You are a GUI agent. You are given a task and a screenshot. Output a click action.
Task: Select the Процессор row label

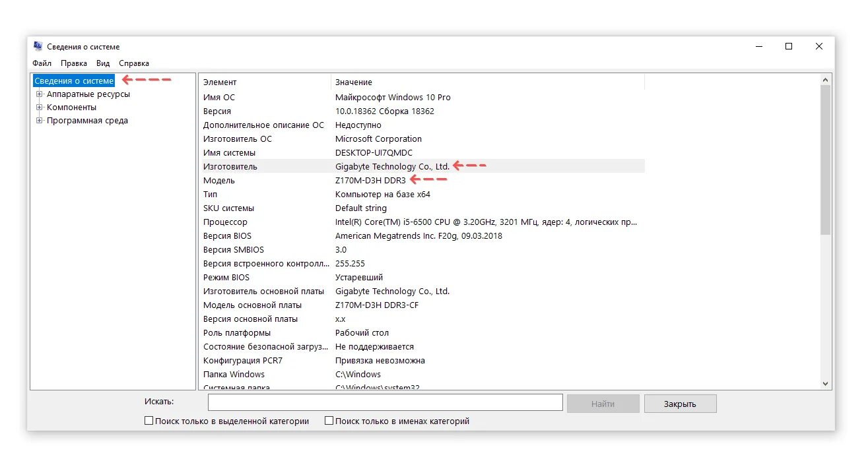coord(225,222)
